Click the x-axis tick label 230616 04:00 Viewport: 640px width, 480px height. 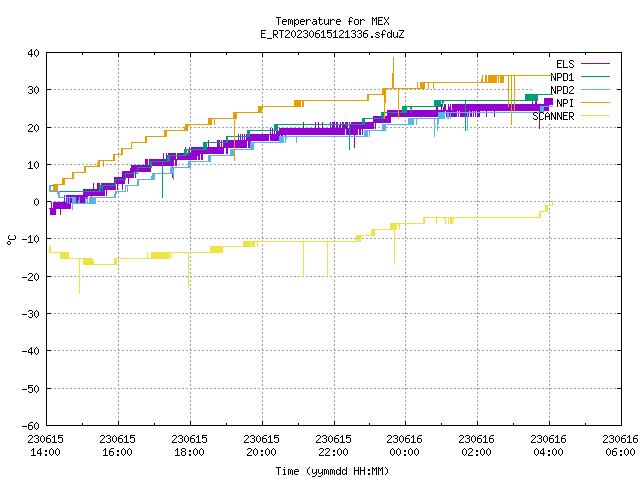pyautogui.click(x=549, y=446)
